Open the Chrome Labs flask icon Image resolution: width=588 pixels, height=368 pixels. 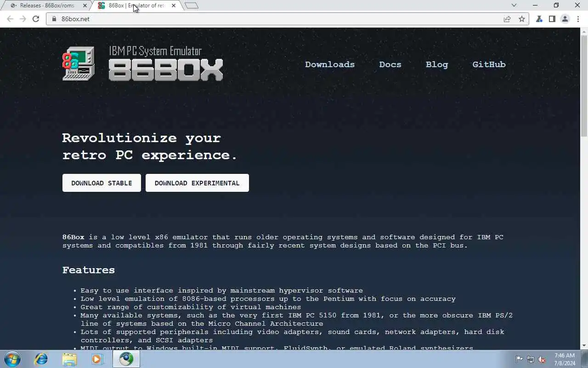pyautogui.click(x=539, y=19)
